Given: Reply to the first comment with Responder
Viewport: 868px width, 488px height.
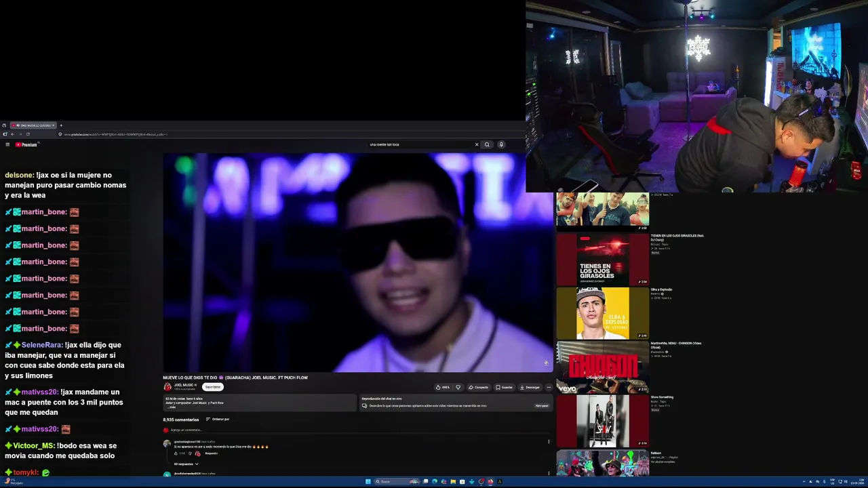Looking at the screenshot, I should pos(211,453).
